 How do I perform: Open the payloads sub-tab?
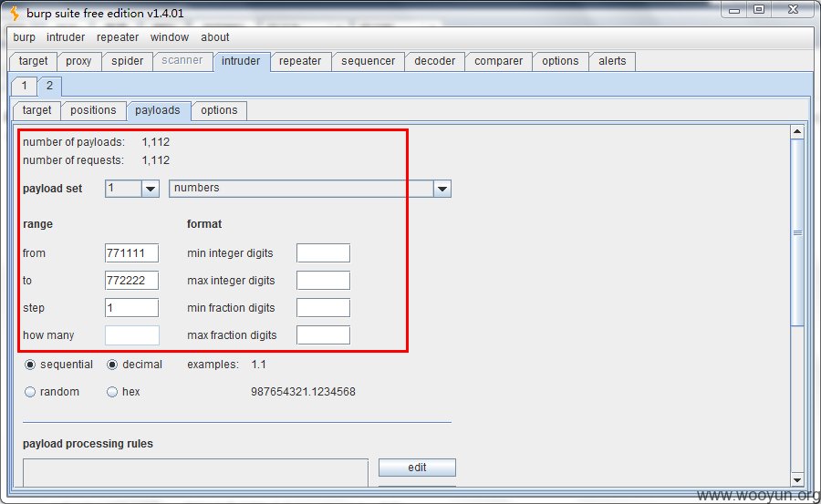(158, 110)
